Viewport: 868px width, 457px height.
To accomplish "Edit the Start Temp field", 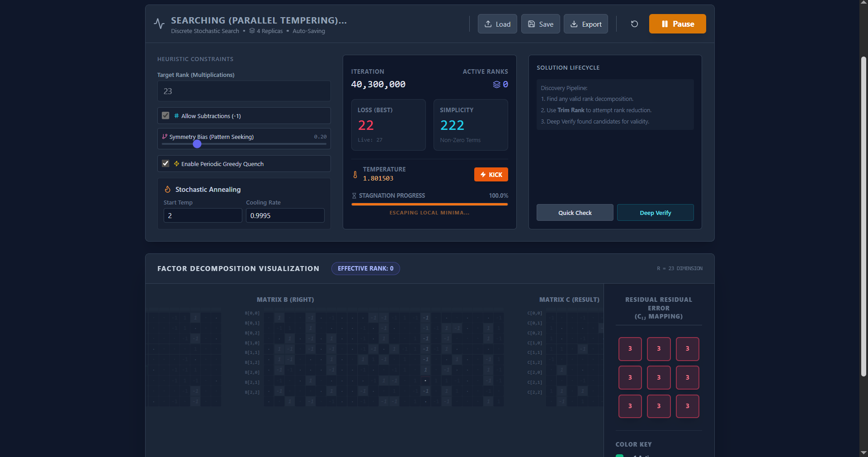I will (x=203, y=215).
